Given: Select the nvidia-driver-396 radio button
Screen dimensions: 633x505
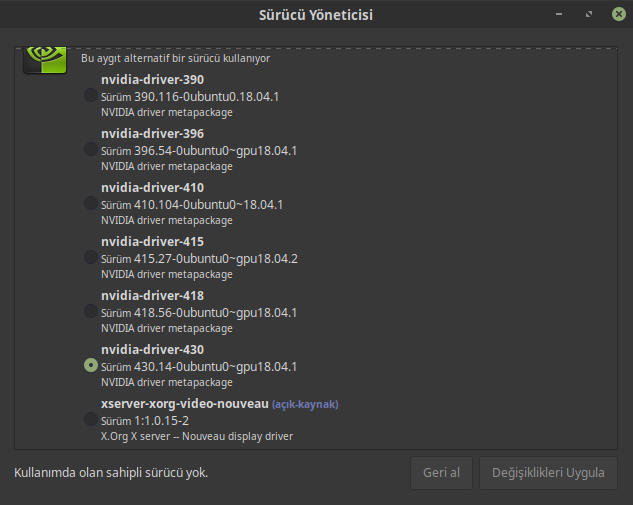Looking at the screenshot, I should 91,149.
